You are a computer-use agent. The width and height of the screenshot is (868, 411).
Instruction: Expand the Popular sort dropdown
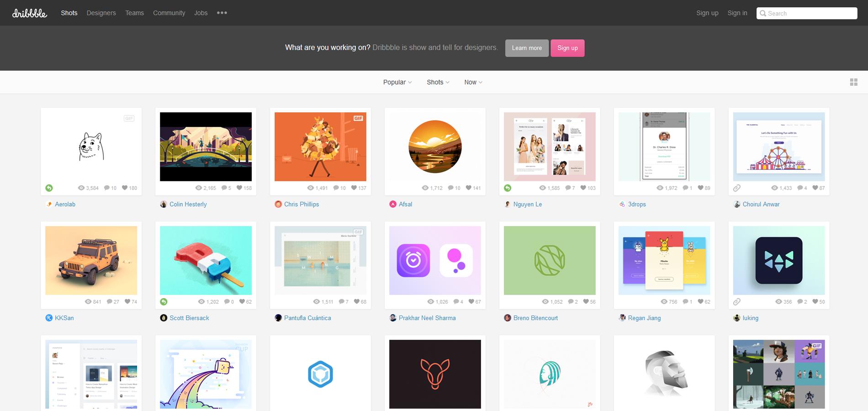tap(397, 82)
